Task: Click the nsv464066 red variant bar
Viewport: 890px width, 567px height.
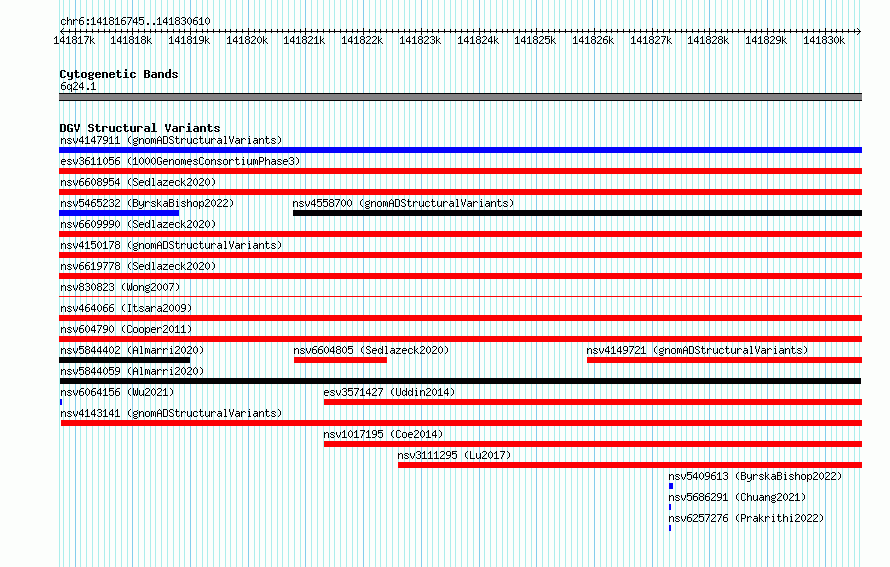Action: 460,318
